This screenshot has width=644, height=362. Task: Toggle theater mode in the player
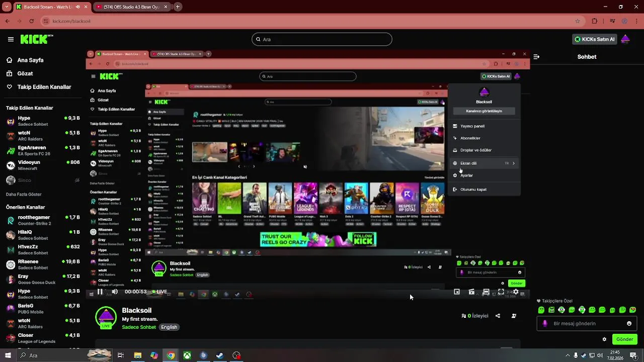(486, 292)
